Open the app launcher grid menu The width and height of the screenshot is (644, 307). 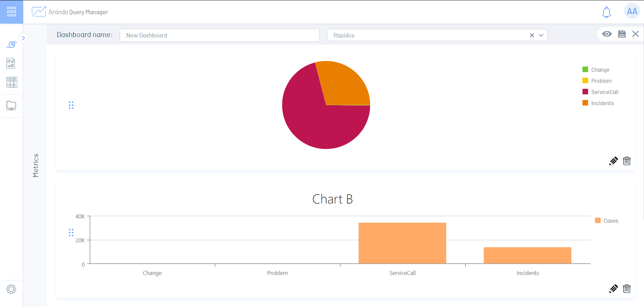click(x=11, y=12)
